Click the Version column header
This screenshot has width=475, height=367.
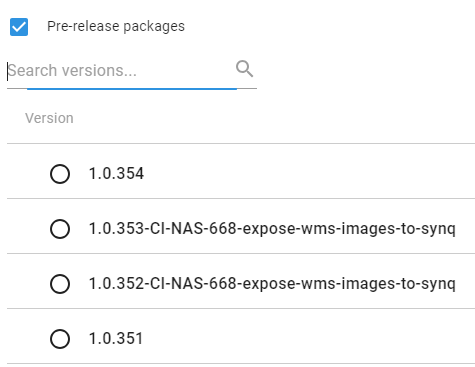(49, 118)
